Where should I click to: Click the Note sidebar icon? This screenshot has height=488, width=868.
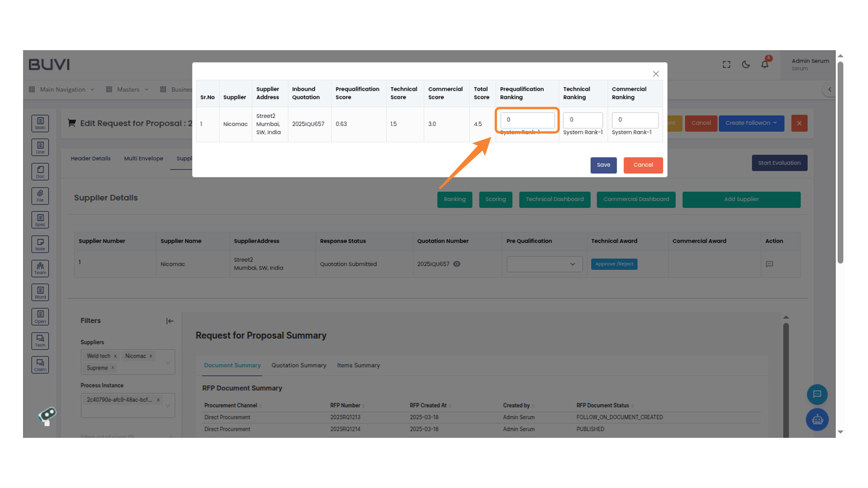coord(40,244)
